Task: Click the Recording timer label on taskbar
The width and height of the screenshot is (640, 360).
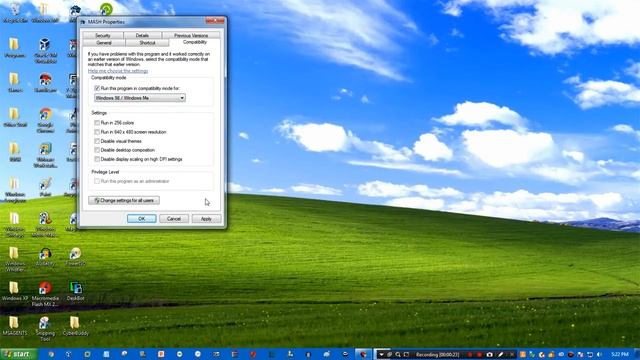Action: pyautogui.click(x=437, y=354)
